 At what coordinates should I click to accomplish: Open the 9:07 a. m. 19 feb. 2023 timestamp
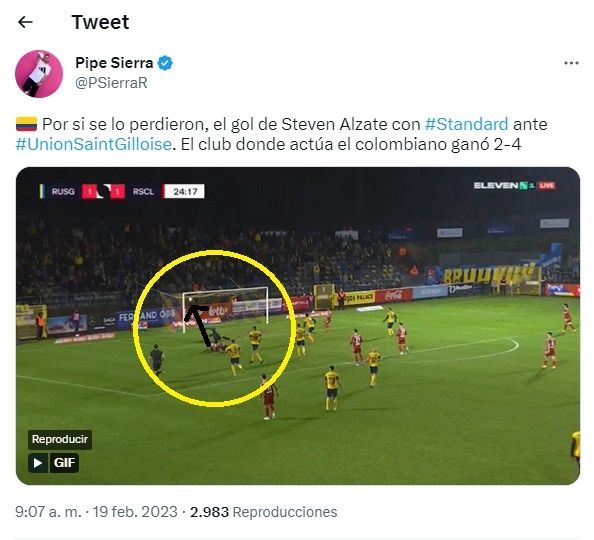96,512
